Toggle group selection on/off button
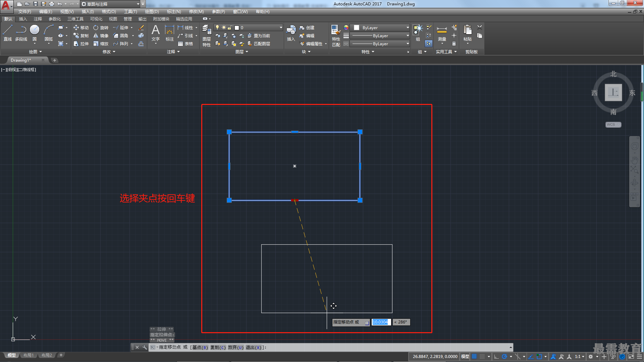The image size is (644, 362). point(429,44)
